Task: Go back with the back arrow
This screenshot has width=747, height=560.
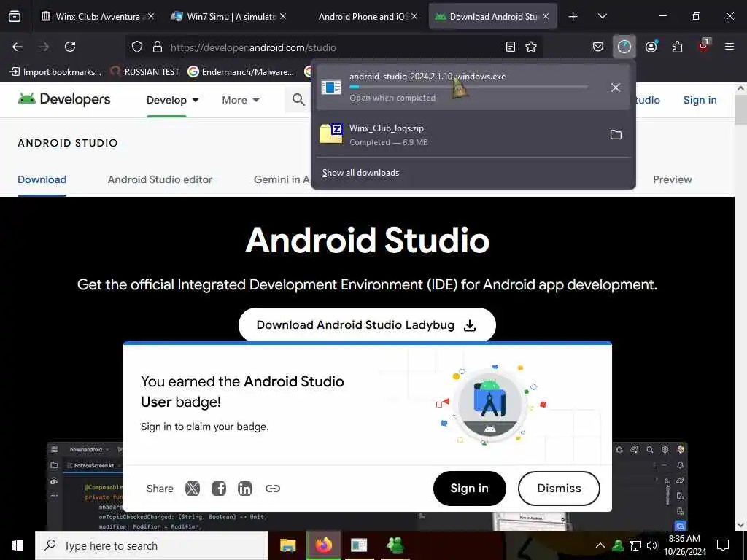Action: coord(18,47)
